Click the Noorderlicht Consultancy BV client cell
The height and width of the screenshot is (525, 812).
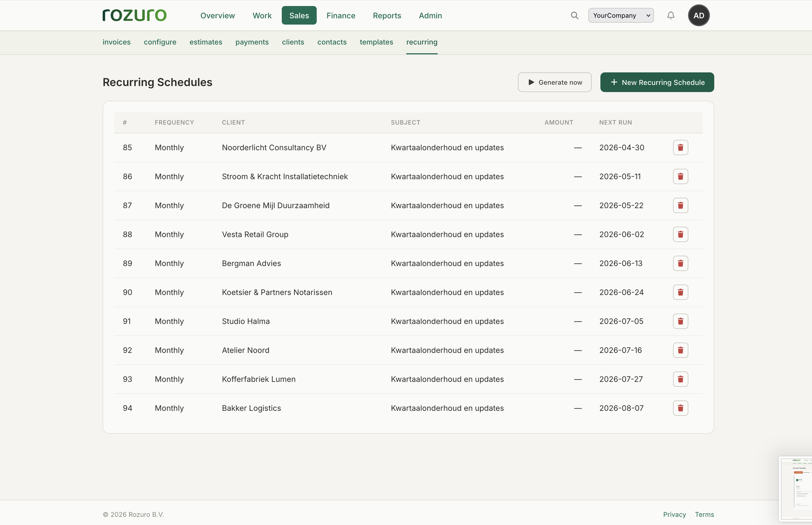point(274,148)
